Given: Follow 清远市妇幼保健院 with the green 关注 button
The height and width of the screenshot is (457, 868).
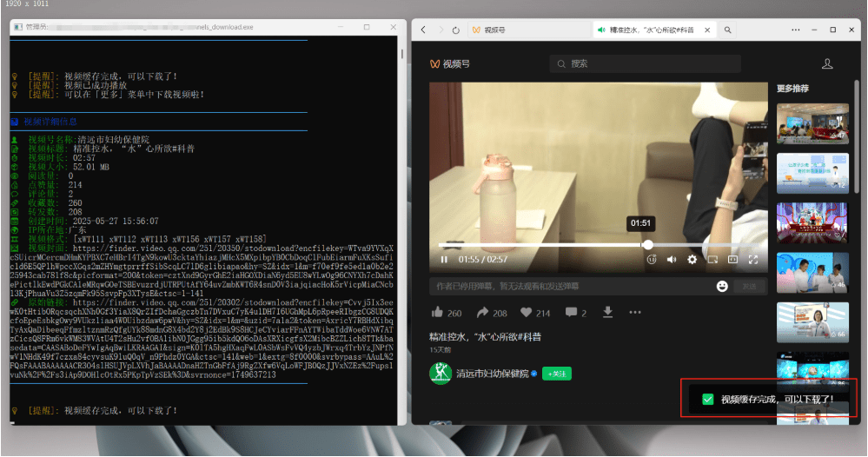Looking at the screenshot, I should point(556,374).
